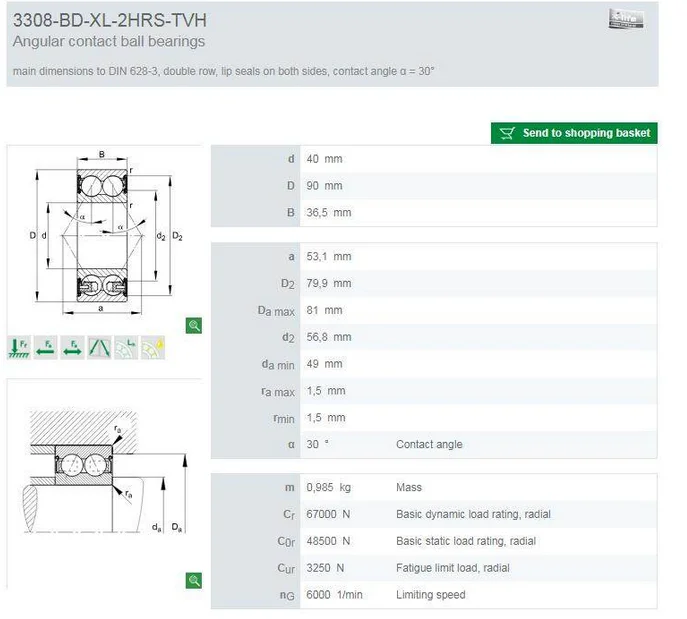Screen dimensions: 687x619
Task: Open the bearing cross-section dimension drawing
Action: 104,234
